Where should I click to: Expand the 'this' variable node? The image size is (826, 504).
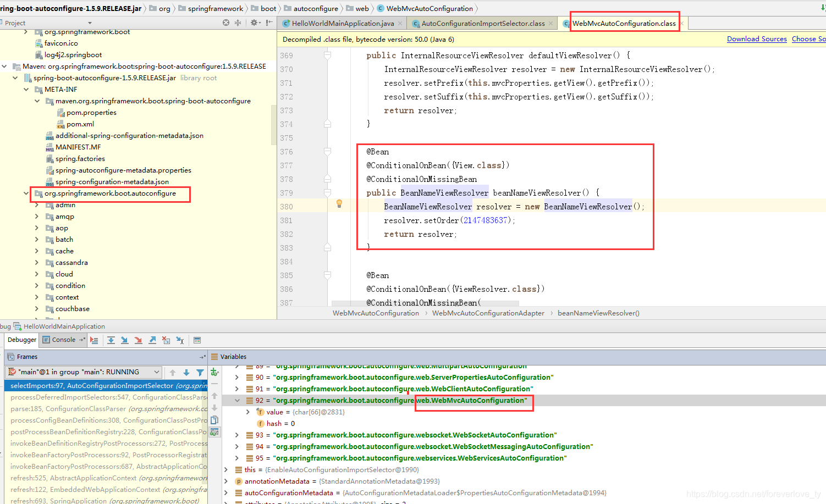tap(226, 470)
